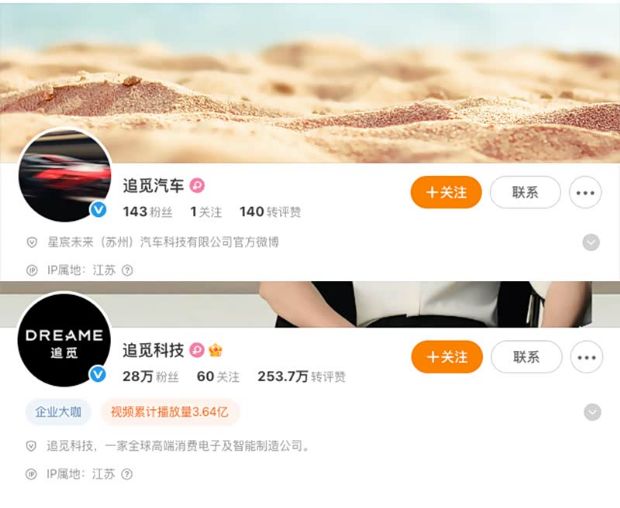Click the IP属地 help question mark for 追觅汽车
Image resolution: width=620 pixels, height=508 pixels.
pos(127,270)
